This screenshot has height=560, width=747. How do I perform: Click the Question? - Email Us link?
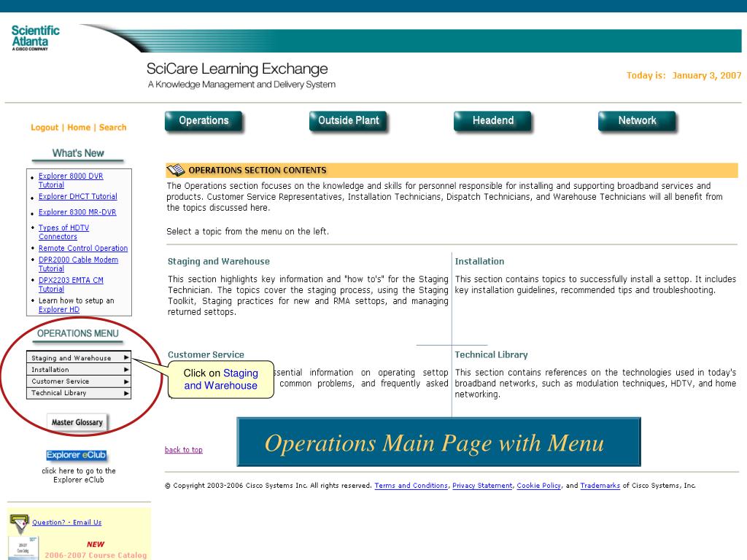(66, 522)
